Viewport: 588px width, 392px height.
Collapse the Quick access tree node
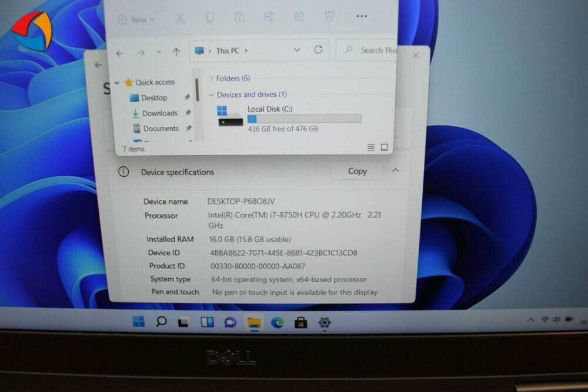(x=117, y=82)
